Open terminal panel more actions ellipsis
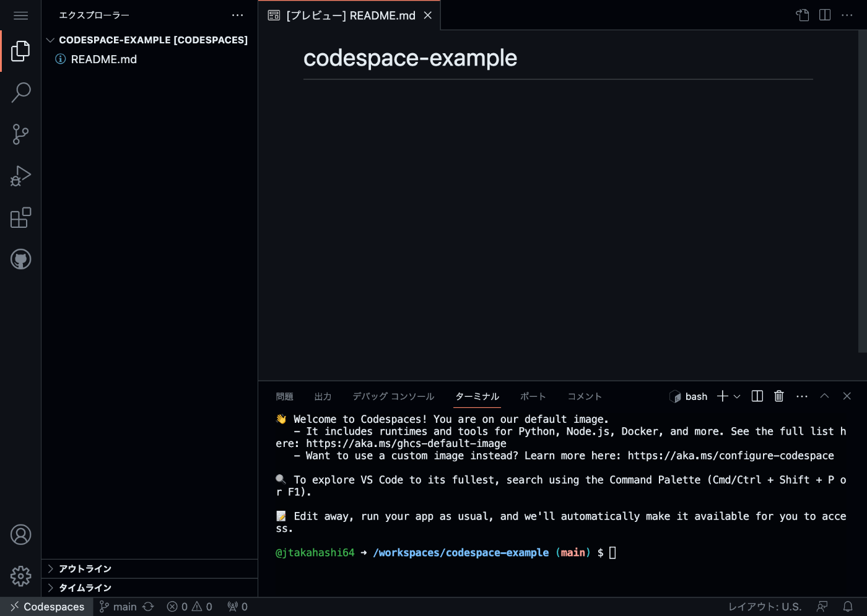This screenshot has width=867, height=616. [x=802, y=396]
